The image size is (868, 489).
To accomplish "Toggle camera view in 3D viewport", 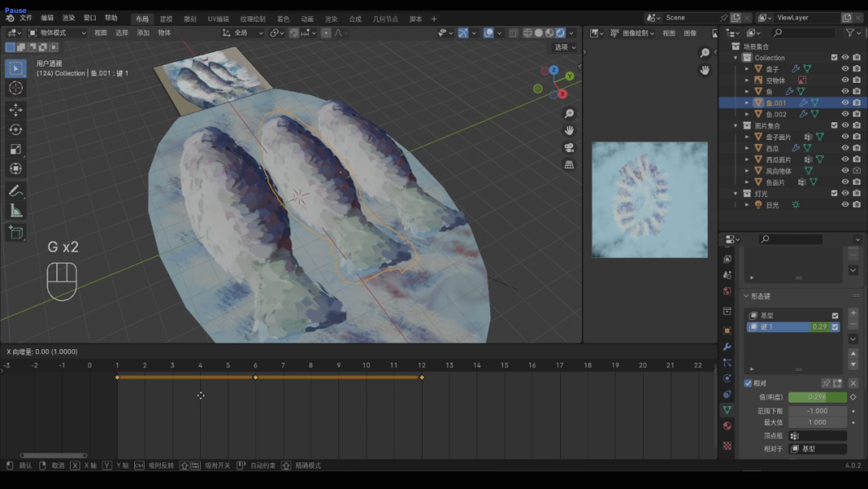I will [x=569, y=148].
